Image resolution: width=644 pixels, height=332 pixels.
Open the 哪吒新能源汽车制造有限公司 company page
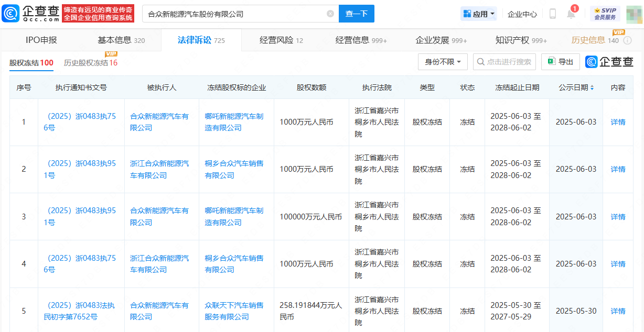pyautogui.click(x=235, y=121)
